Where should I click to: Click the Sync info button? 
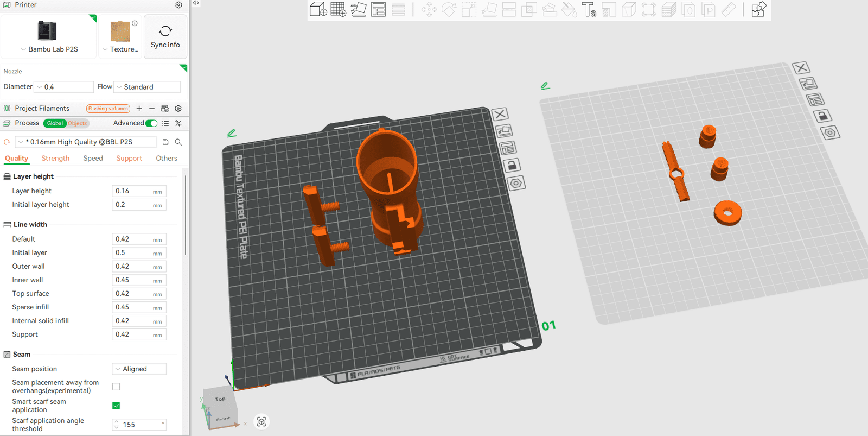tap(165, 36)
